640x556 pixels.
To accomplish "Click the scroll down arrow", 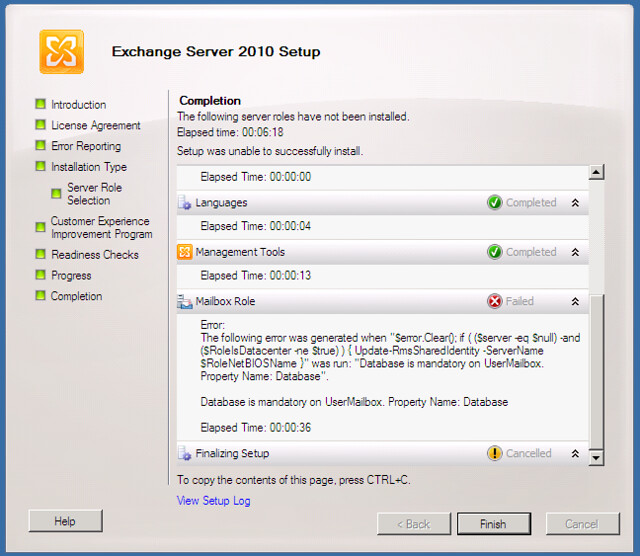I will tap(596, 458).
